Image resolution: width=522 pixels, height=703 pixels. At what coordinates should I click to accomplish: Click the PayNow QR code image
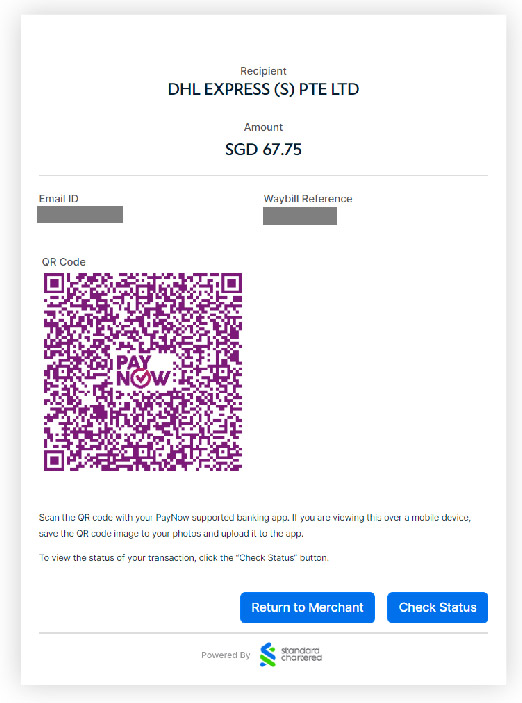click(143, 372)
